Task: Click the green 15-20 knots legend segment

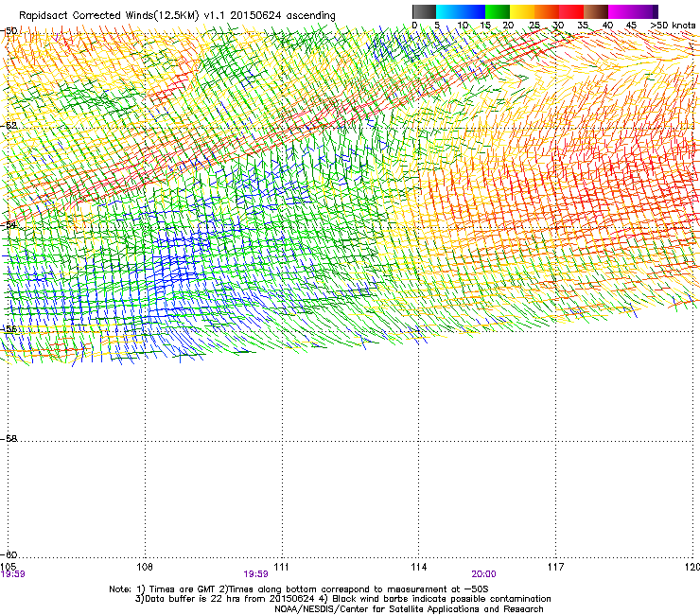Action: pos(498,11)
